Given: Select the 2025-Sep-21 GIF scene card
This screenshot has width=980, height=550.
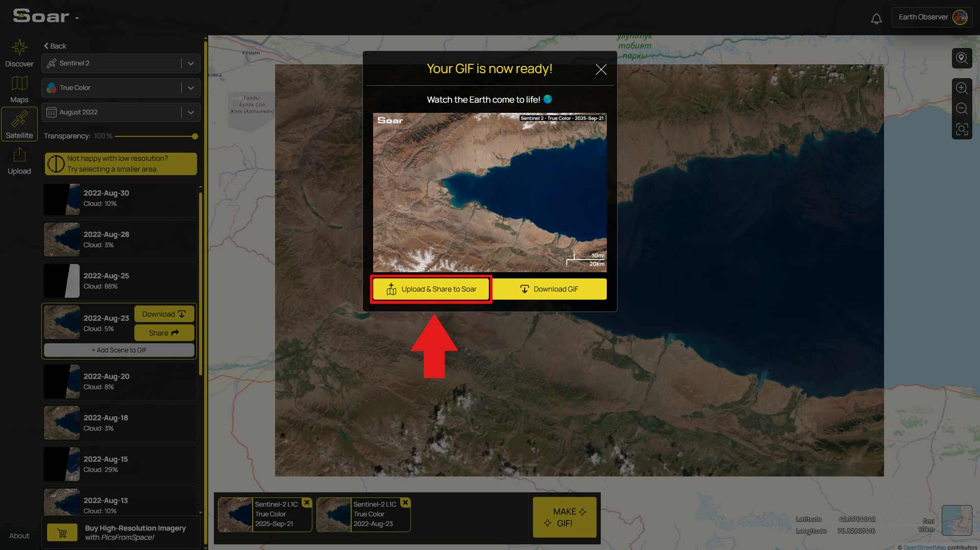Looking at the screenshot, I should pyautogui.click(x=265, y=515).
